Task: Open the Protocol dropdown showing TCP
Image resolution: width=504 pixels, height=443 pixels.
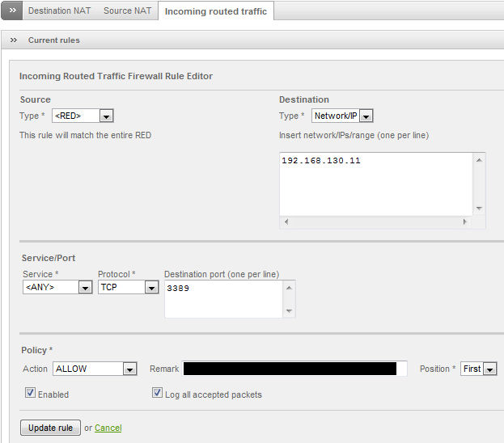Action: click(128, 287)
